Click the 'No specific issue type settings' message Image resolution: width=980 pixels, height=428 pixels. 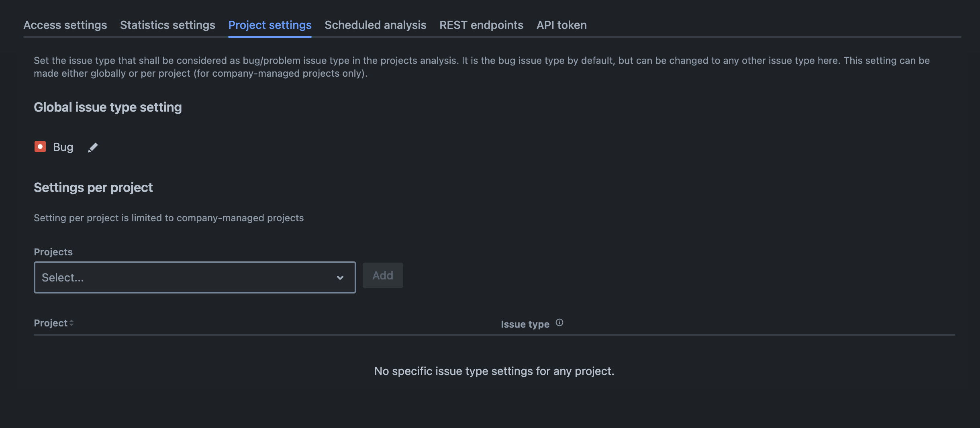(494, 371)
